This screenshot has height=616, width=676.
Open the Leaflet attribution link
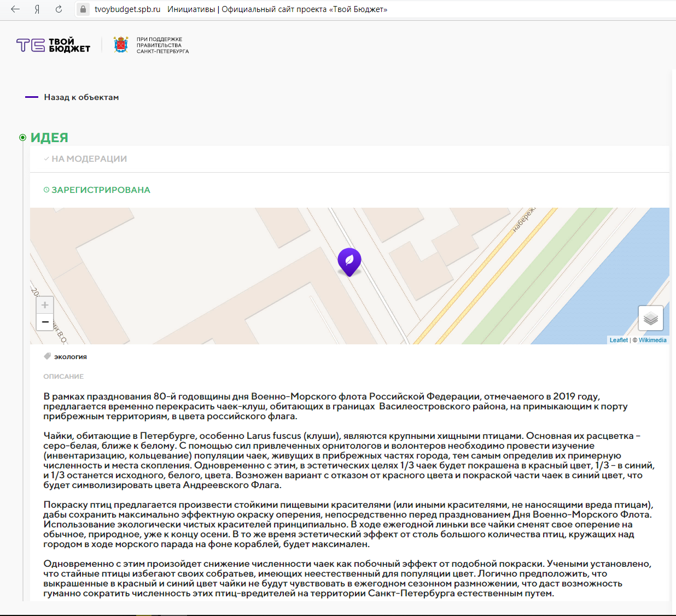coord(619,340)
